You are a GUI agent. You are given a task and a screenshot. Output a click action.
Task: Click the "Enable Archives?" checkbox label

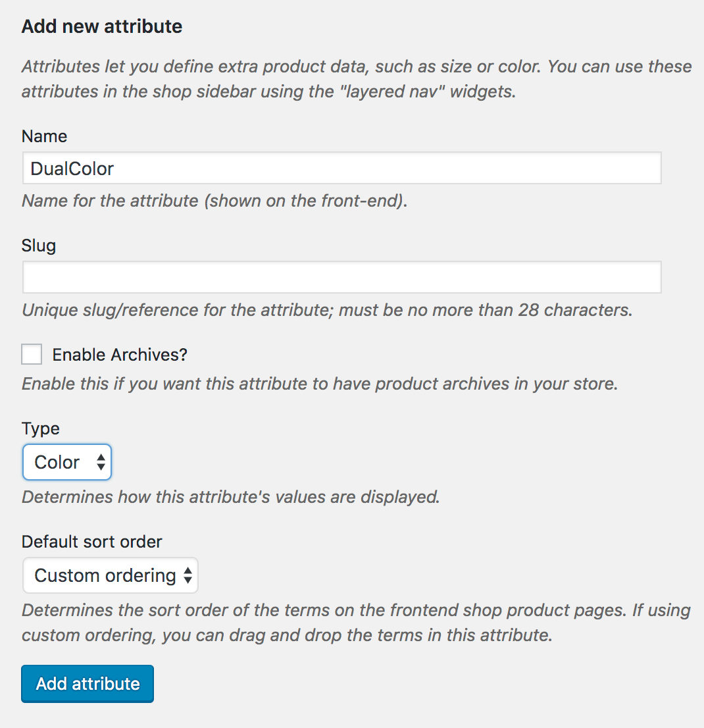click(120, 355)
